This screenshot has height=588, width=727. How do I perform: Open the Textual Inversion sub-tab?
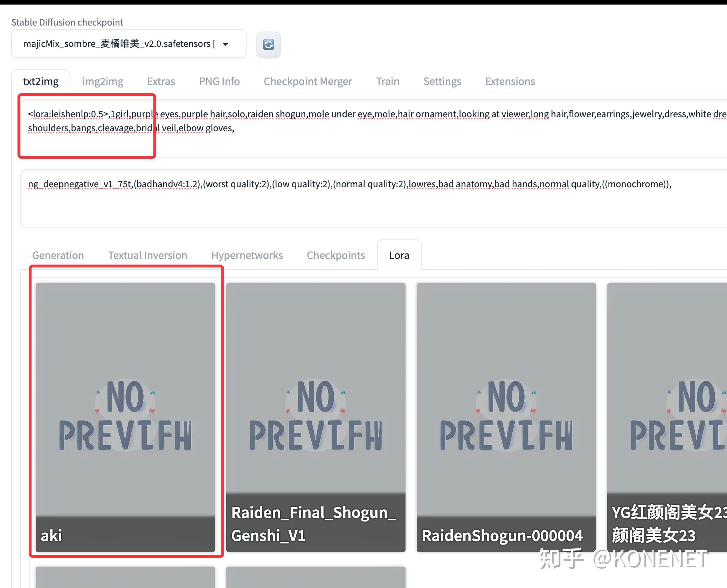click(147, 255)
